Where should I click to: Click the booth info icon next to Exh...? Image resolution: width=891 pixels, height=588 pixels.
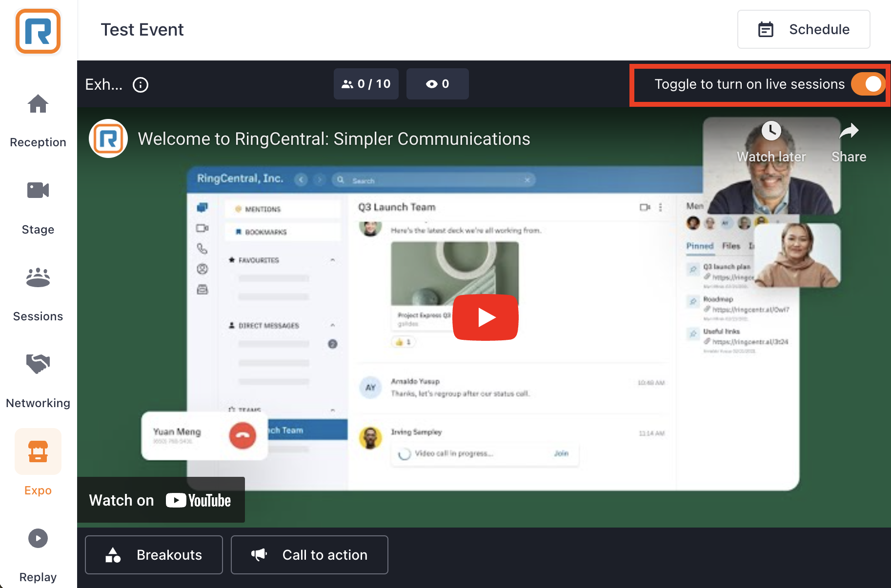click(141, 85)
